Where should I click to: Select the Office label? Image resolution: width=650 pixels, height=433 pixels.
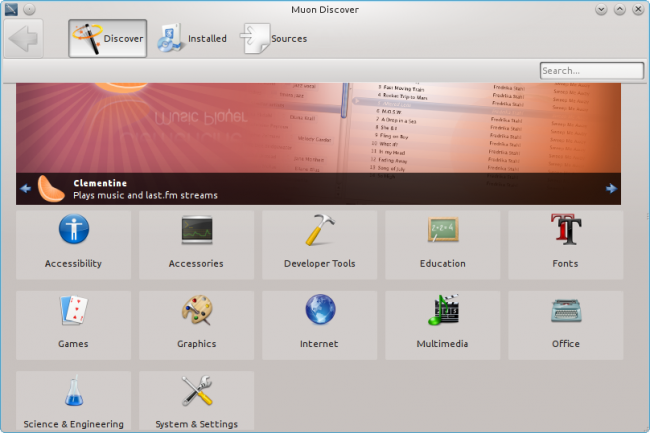tap(566, 343)
